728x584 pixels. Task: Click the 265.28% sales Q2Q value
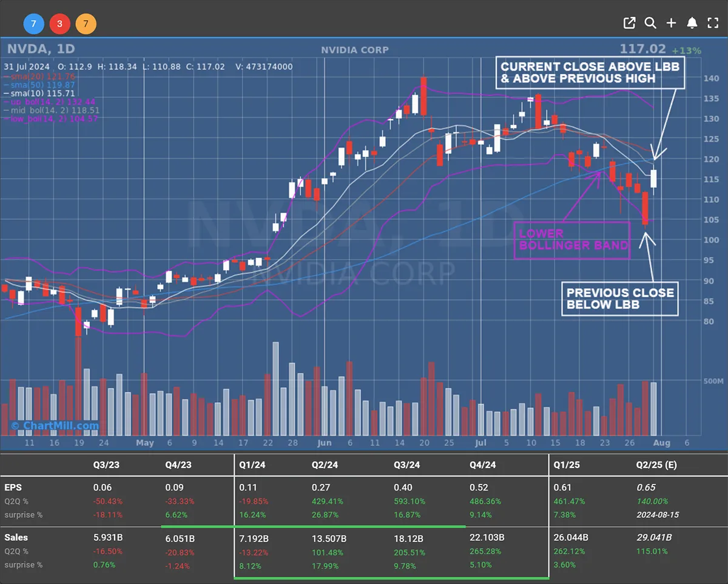click(485, 552)
